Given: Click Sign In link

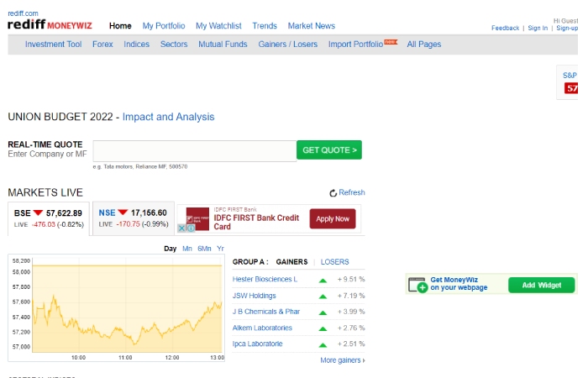Looking at the screenshot, I should click(x=538, y=28).
